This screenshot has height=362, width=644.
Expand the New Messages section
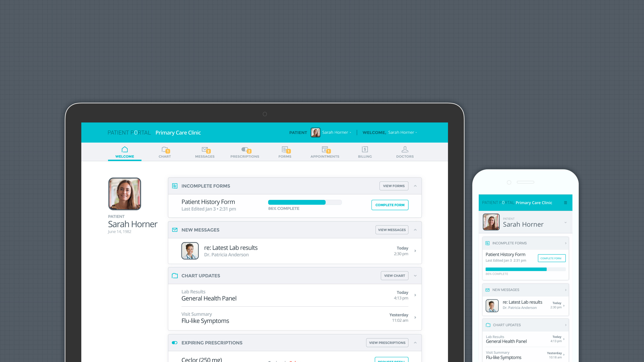pyautogui.click(x=415, y=230)
